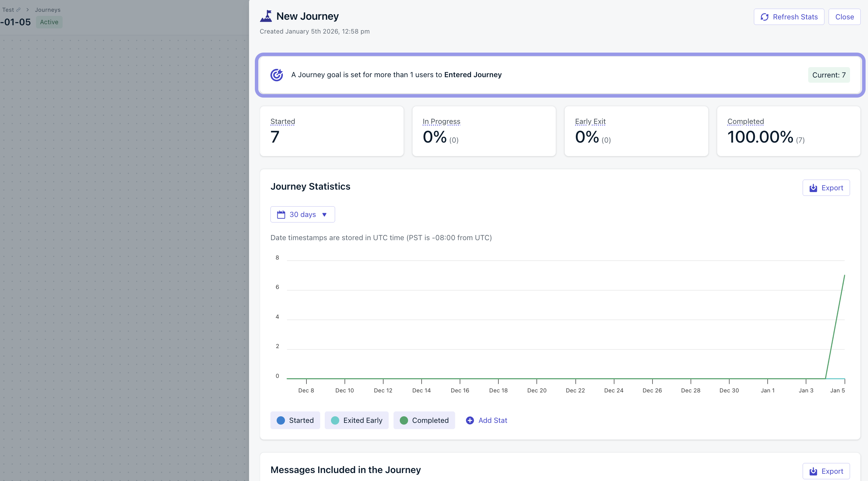Expand the breadcrumb chevron after Test
Screen dimensions: 868x481
(x=27, y=9)
